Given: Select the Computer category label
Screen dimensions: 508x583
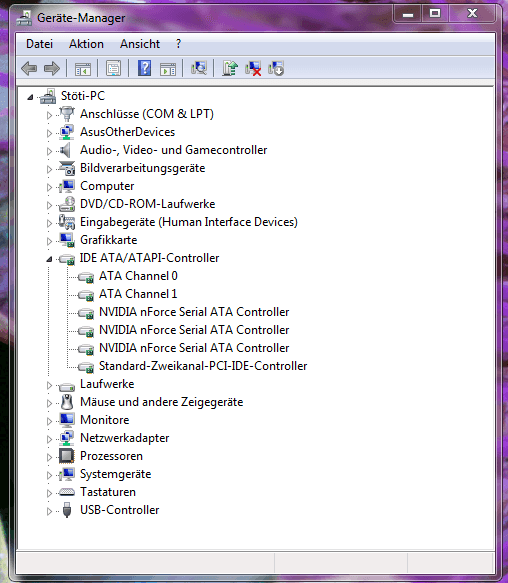Looking at the screenshot, I should tap(107, 186).
